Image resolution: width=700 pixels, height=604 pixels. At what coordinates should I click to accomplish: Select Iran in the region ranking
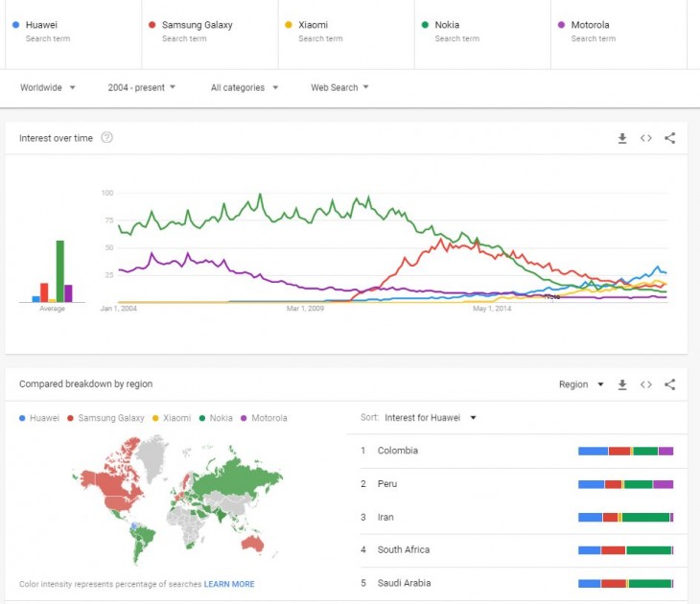tap(524, 518)
